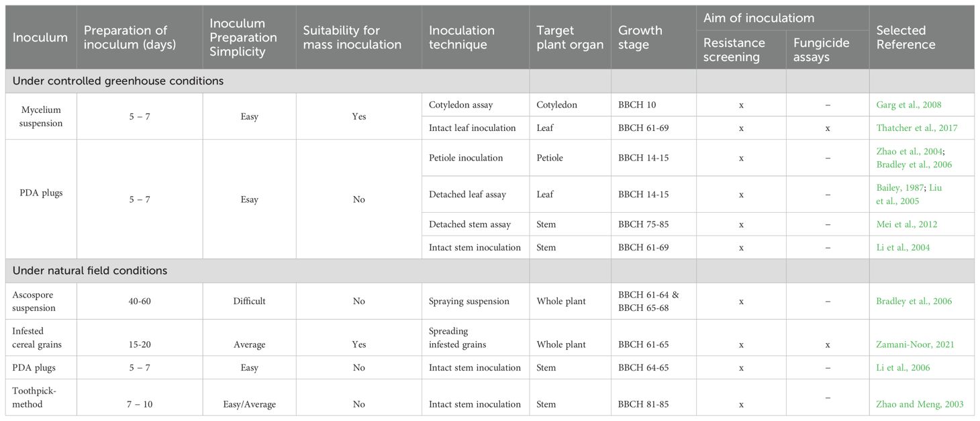Select the Cotyledon assay cell
This screenshot has height=421, width=980.
point(475,105)
